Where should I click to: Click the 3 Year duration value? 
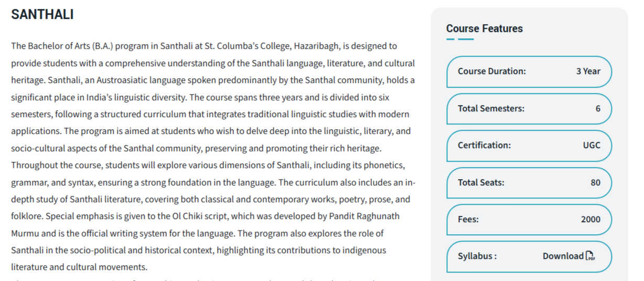pos(588,71)
